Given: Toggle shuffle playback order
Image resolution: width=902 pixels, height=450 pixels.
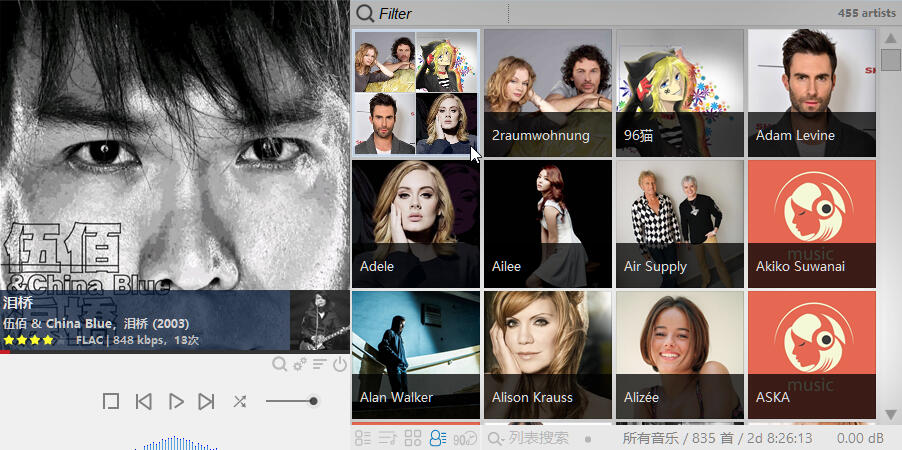Looking at the screenshot, I should tap(240, 401).
